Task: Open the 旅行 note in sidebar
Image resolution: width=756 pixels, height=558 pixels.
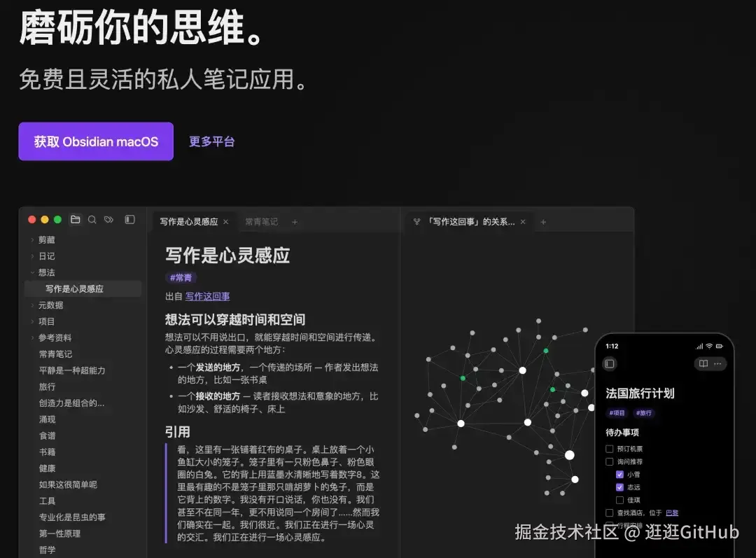Action: 48,386
